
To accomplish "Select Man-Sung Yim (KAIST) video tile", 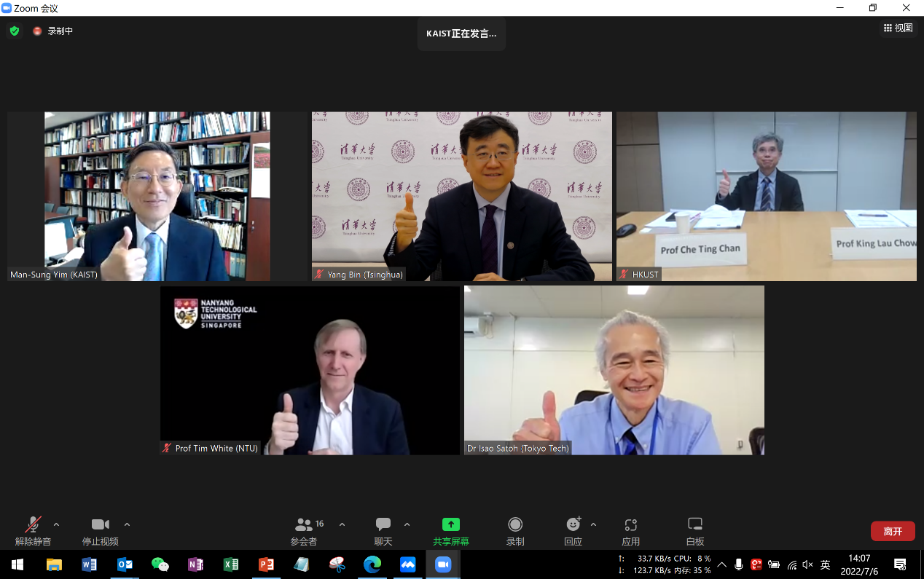I will pos(157,196).
